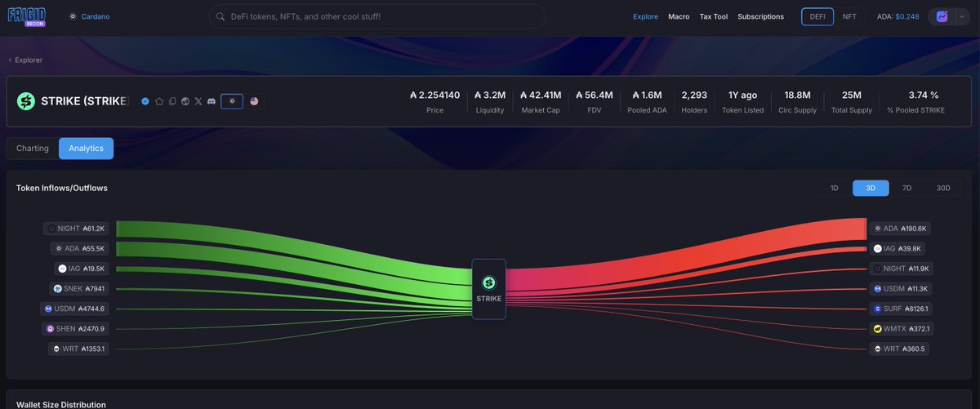Open the Tax Tool page
The height and width of the screenshot is (409, 980).
coord(714,16)
